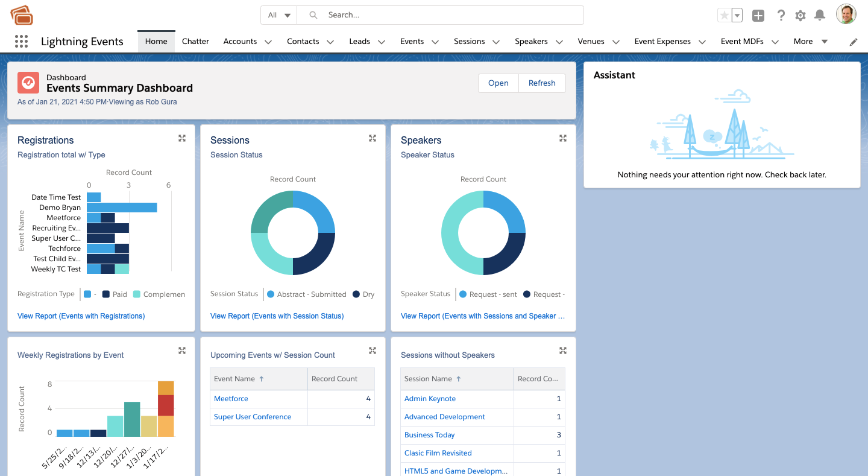Open the user profile avatar
Screen dimensions: 868x476
846,13
